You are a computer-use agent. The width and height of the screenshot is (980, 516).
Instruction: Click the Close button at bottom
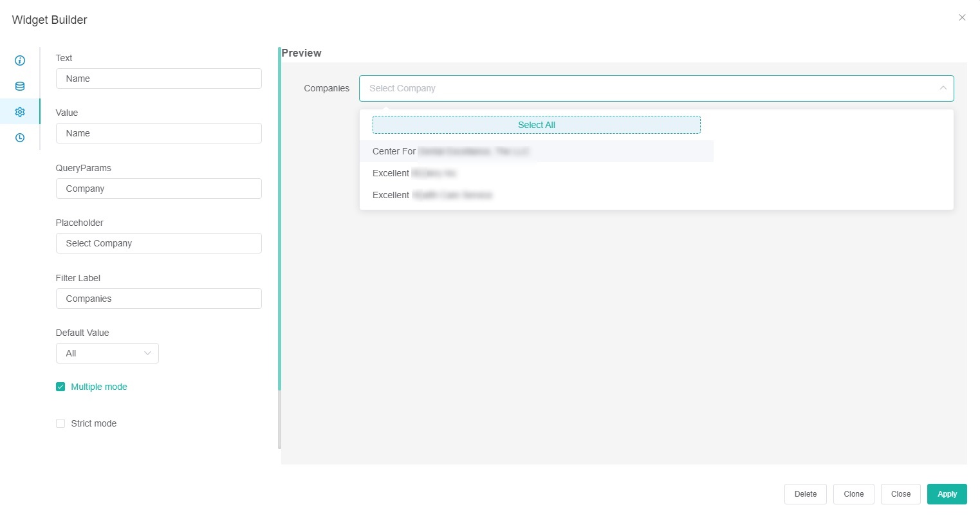(x=900, y=494)
